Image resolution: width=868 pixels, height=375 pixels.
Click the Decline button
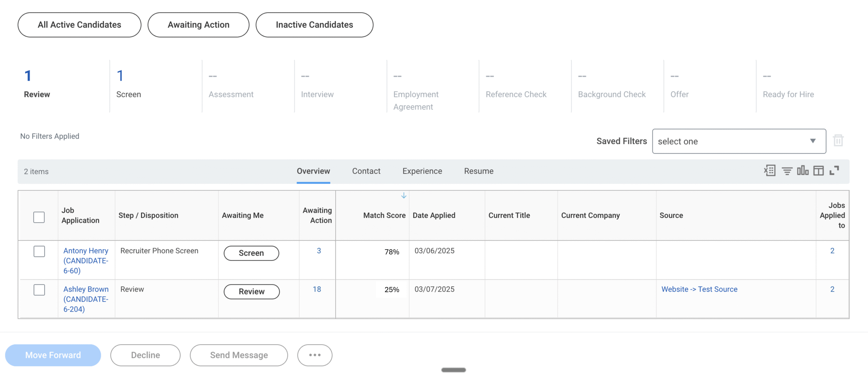click(145, 355)
